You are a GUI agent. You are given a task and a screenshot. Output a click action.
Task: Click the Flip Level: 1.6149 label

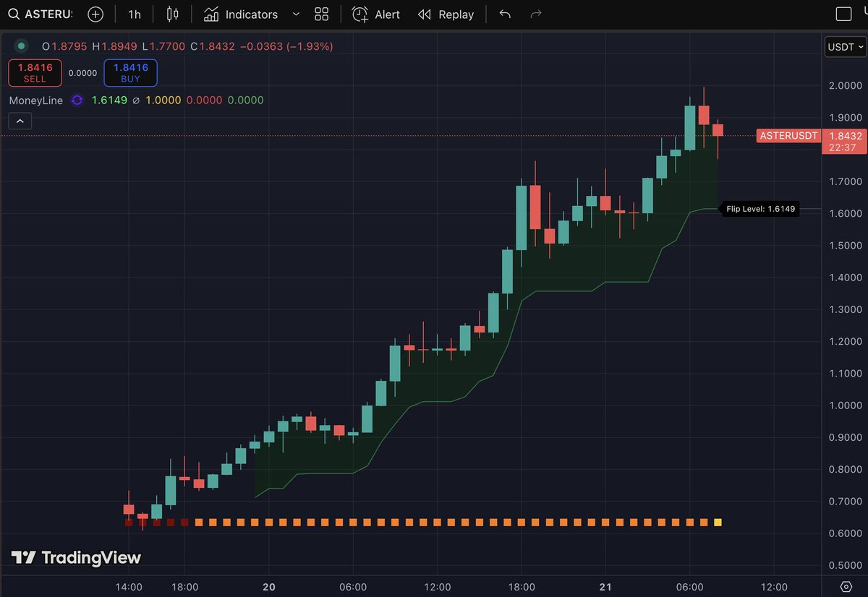(760, 209)
